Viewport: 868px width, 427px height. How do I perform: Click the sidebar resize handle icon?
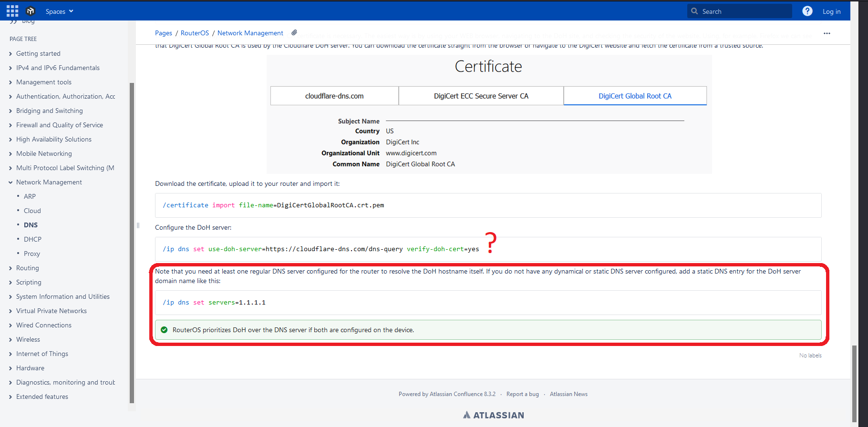point(138,225)
